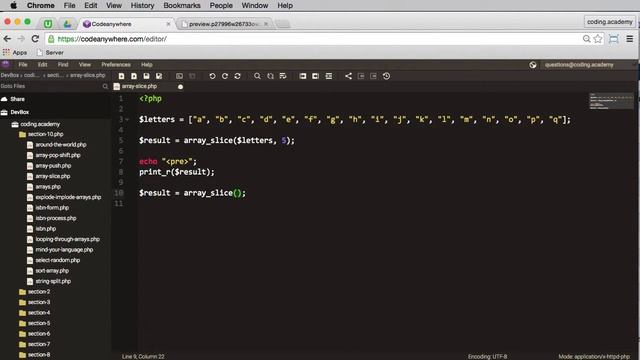This screenshot has height=360, width=640.
Task: Click the Refresh icon in editor toolbar
Action: [237, 76]
